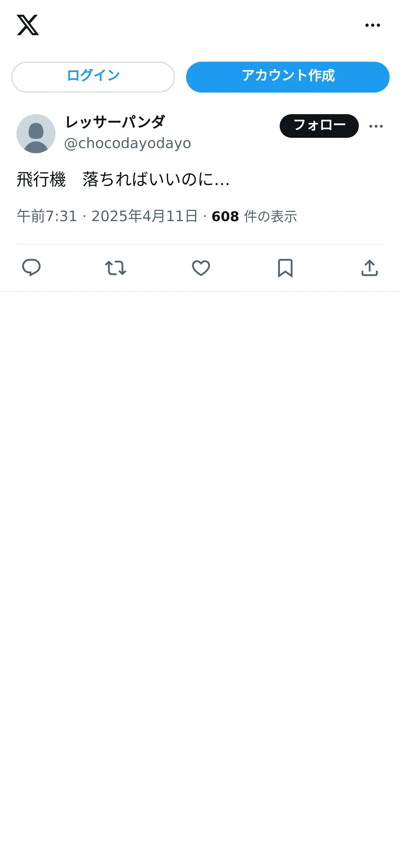This screenshot has height=868, width=401.
Task: Click the 2025年4月11日 date text
Action: coord(145,216)
